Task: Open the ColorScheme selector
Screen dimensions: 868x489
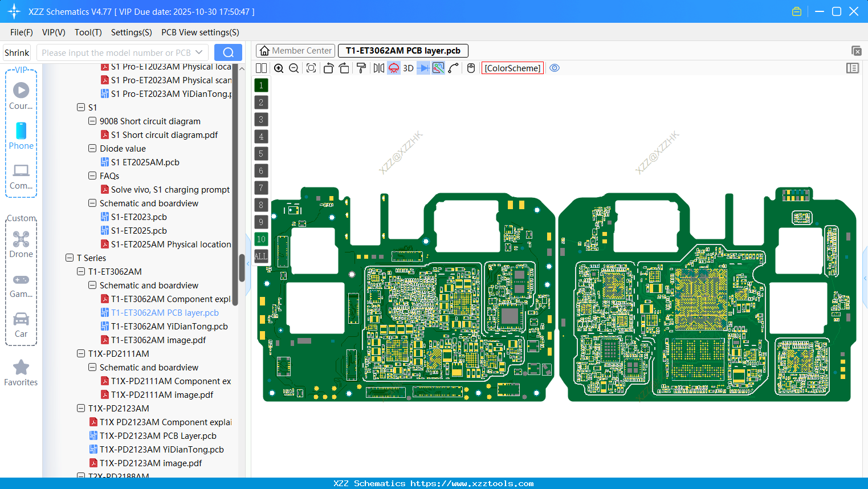Action: (x=512, y=68)
